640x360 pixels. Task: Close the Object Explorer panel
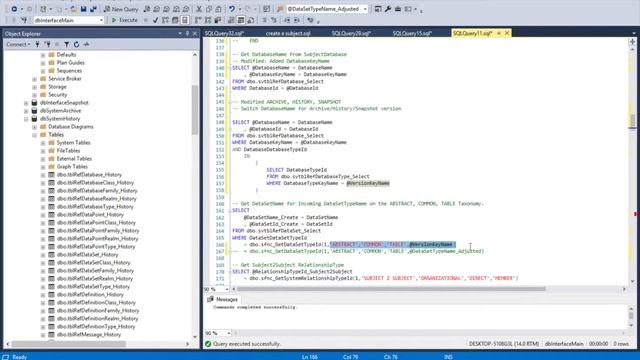(x=195, y=33)
